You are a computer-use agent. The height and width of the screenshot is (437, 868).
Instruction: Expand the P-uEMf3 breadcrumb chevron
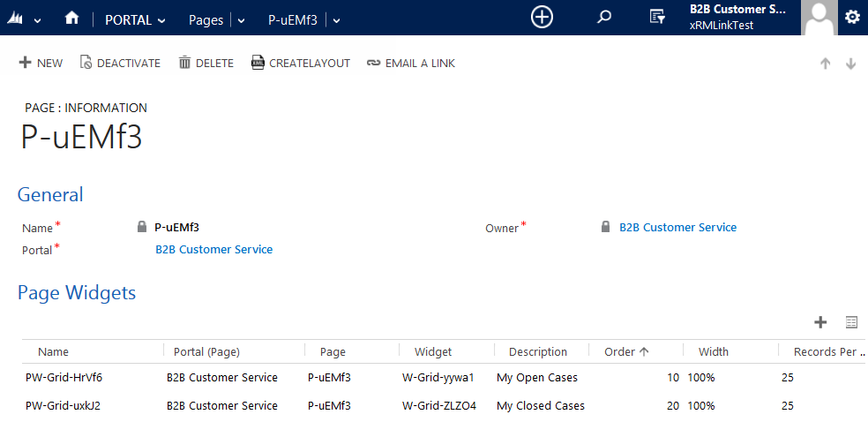(337, 21)
